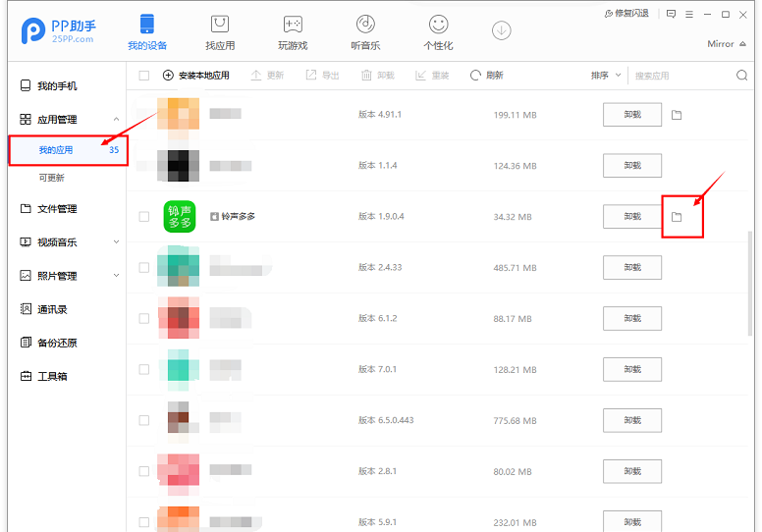This screenshot has width=762, height=532.
Task: Collapse the 应用管理 sidebar group
Action: pos(117,119)
